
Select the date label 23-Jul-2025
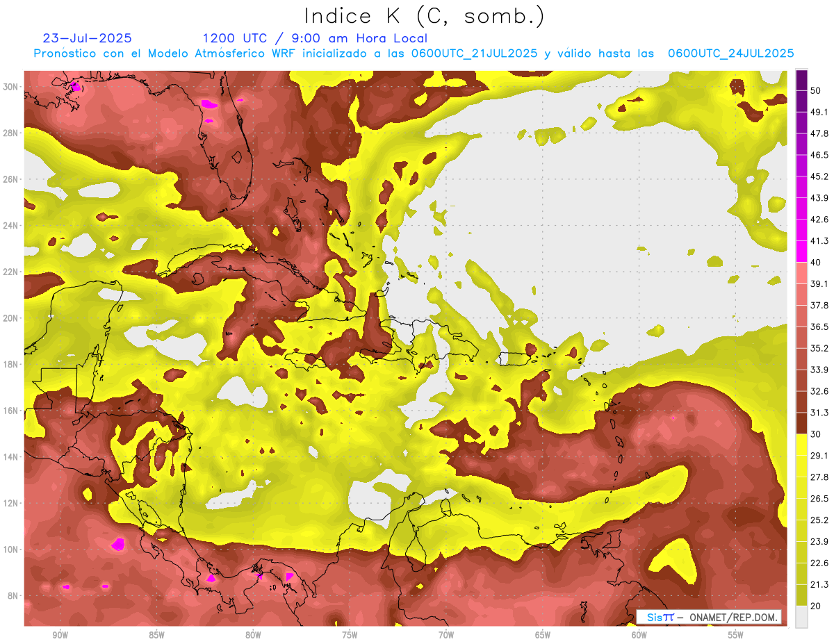[x=87, y=38]
